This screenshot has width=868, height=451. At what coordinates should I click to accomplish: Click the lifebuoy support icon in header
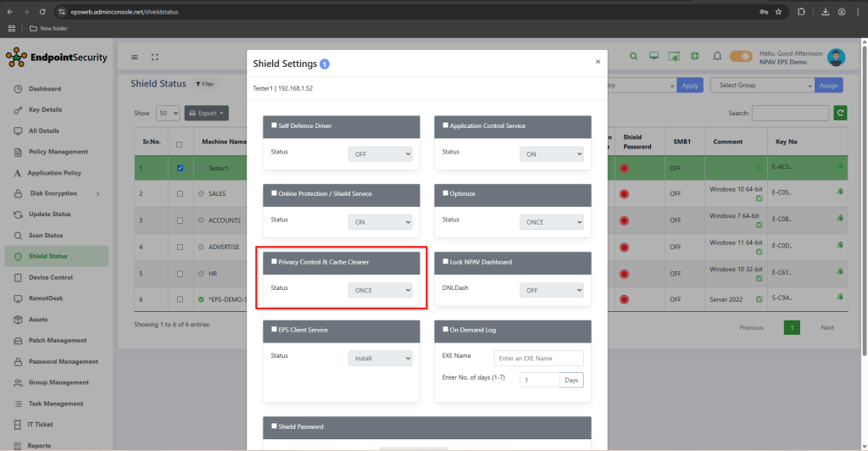click(694, 57)
